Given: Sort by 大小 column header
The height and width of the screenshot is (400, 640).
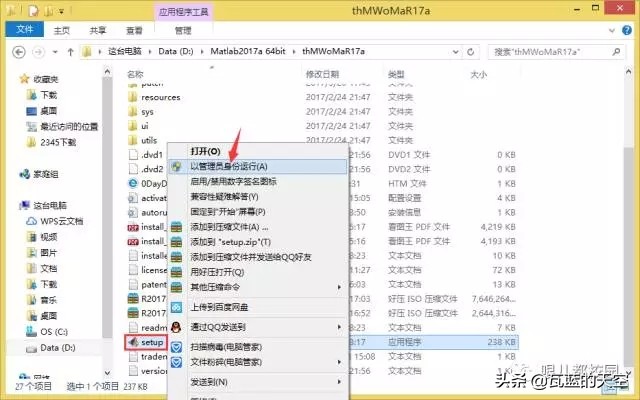Looking at the screenshot, I should click(478, 75).
